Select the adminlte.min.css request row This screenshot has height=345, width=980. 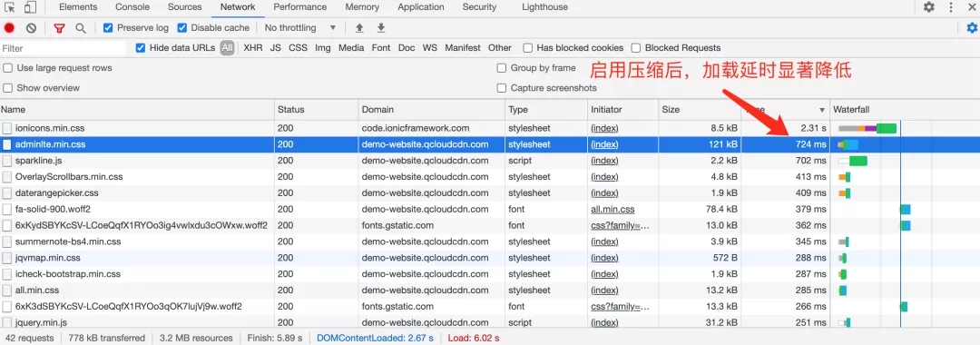[x=490, y=144]
